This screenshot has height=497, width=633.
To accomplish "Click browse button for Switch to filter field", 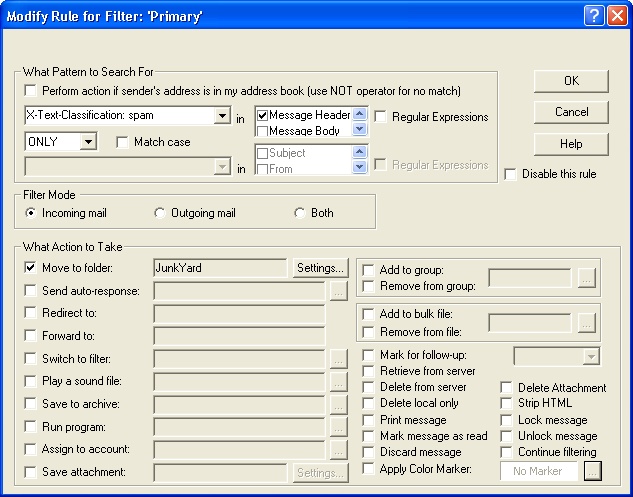I will click(x=339, y=358).
